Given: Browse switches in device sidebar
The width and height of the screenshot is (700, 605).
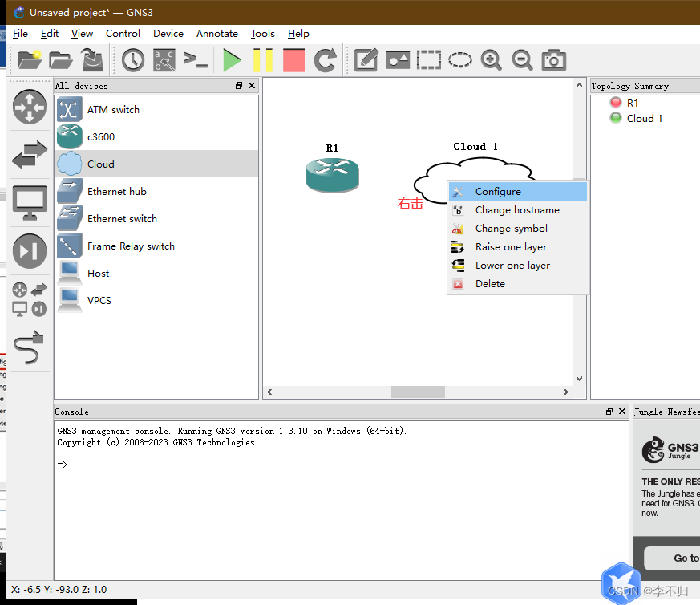Looking at the screenshot, I should point(30,155).
